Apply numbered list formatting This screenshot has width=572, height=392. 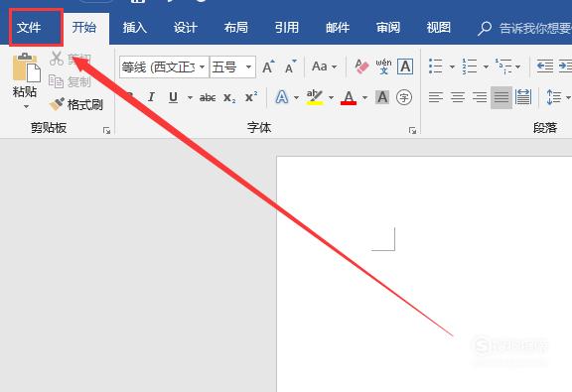470,66
